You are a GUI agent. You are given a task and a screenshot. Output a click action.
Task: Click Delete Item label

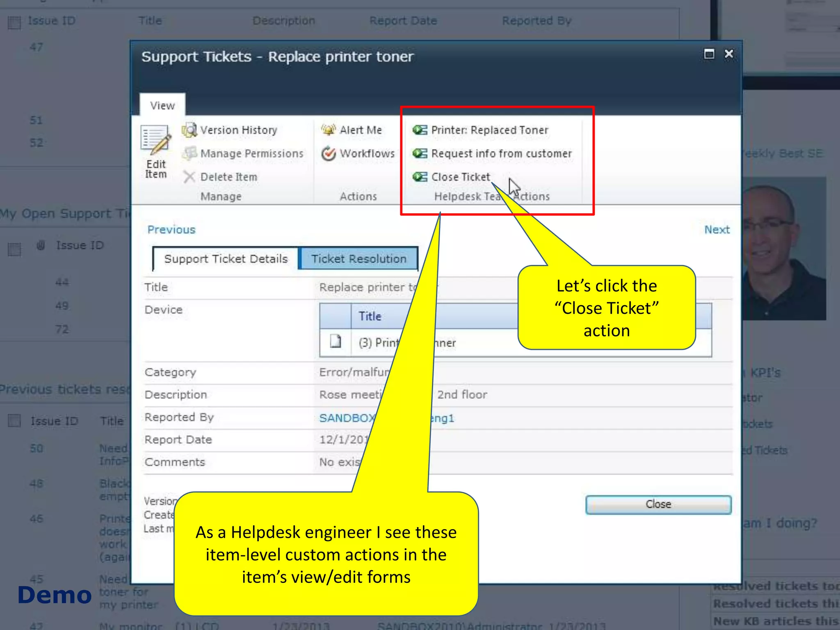click(x=229, y=177)
